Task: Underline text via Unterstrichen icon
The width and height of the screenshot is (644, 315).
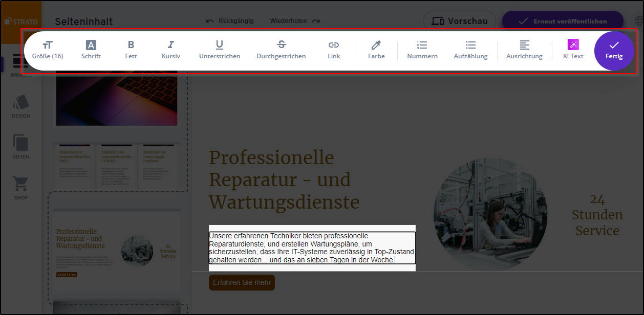Action: [x=220, y=50]
